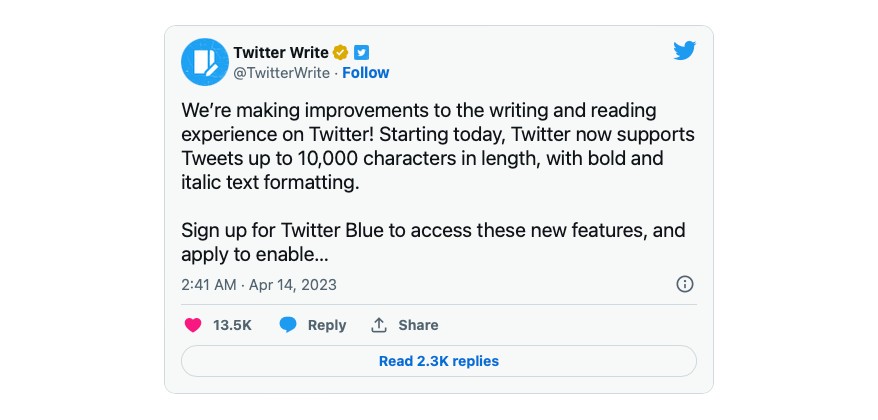Choose the Share label
This screenshot has height=420, width=878.
click(418, 325)
